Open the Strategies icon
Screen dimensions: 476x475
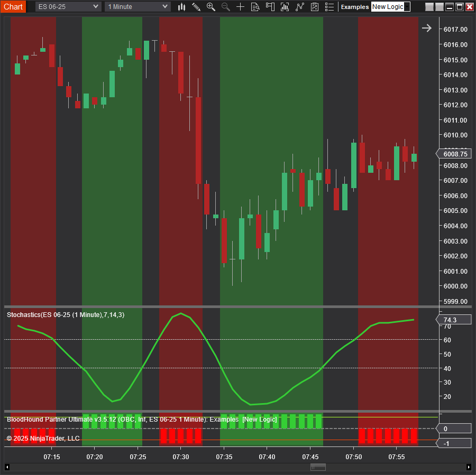coord(300,7)
